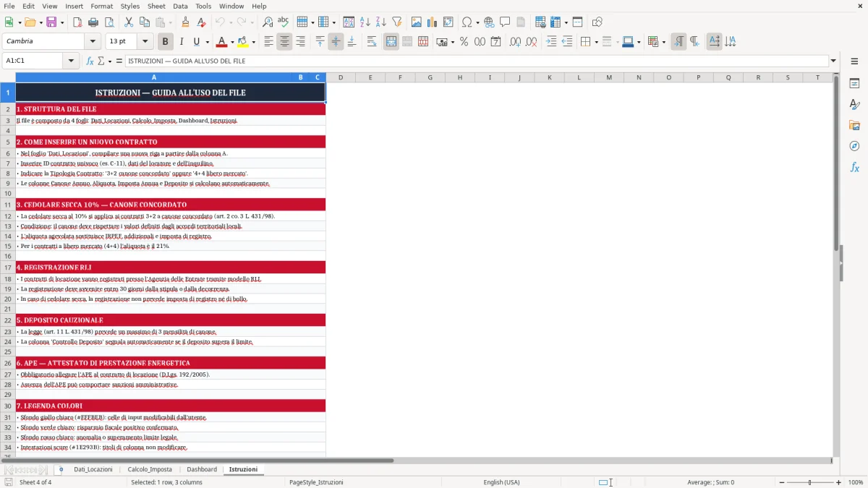Activate the Clone Formatting paintbrush
Screen dimensions: 868x488
point(185,22)
